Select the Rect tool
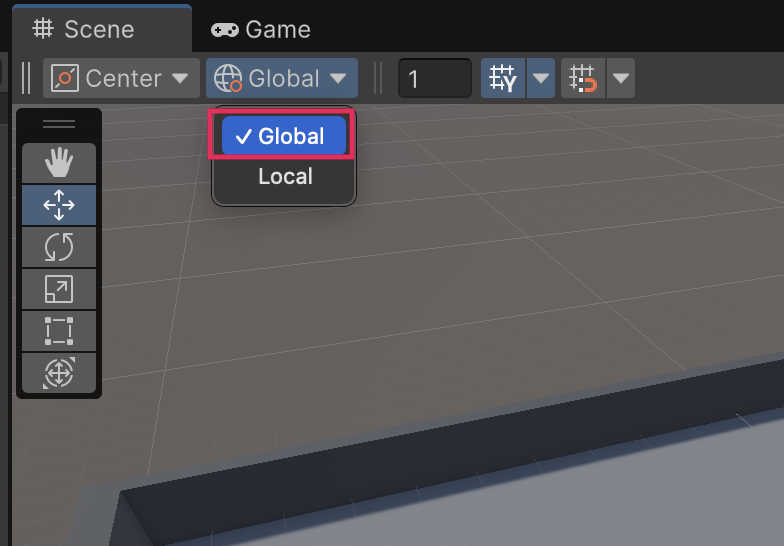This screenshot has height=546, width=784. pos(59,331)
